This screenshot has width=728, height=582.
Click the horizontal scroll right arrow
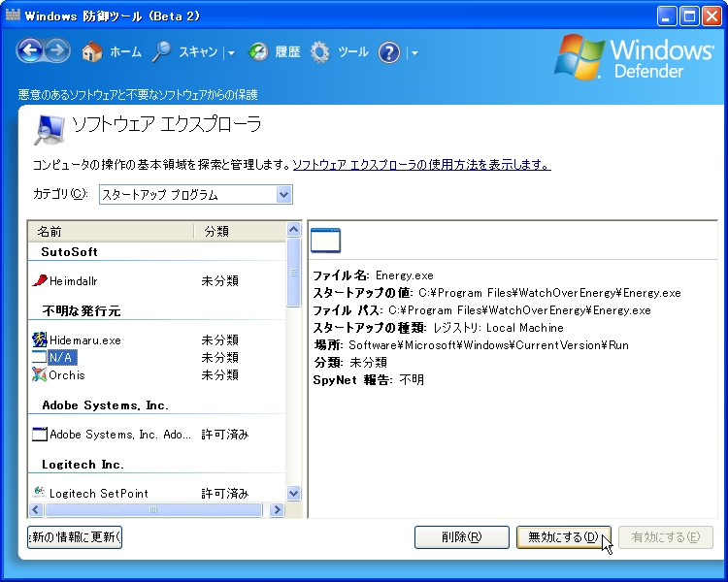[278, 509]
